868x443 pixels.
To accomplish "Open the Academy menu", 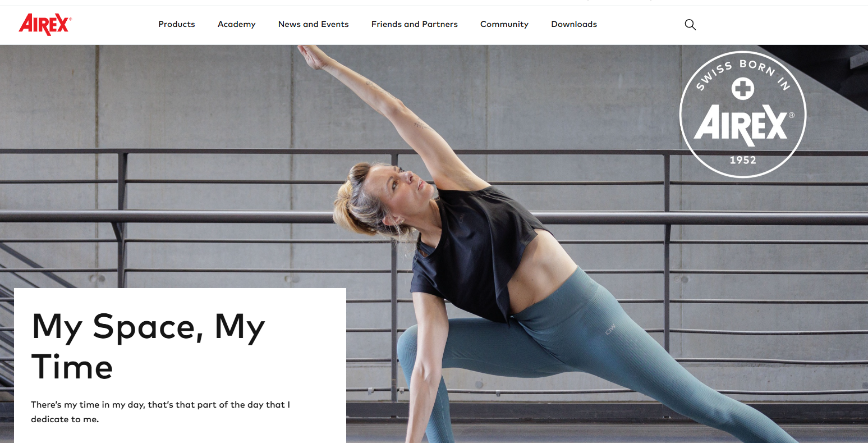I will [237, 24].
